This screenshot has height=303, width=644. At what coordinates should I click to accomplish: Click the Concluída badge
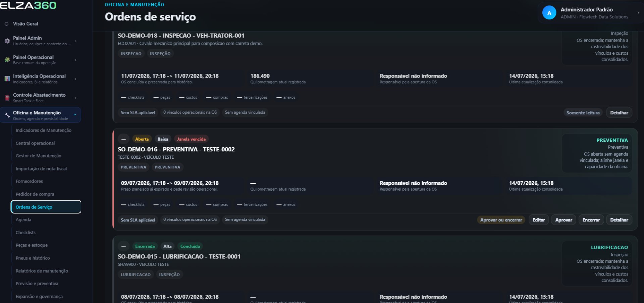pos(190,246)
